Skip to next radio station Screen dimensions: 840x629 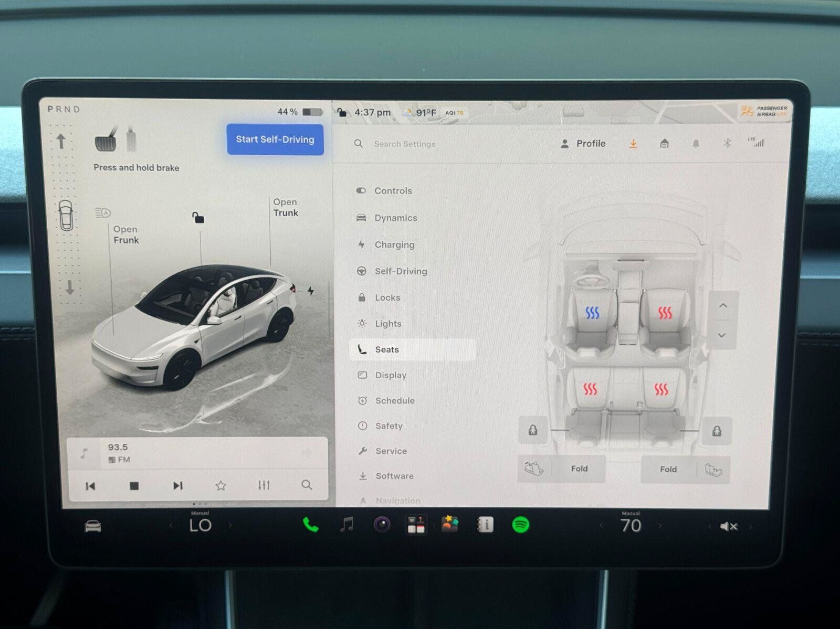click(178, 485)
